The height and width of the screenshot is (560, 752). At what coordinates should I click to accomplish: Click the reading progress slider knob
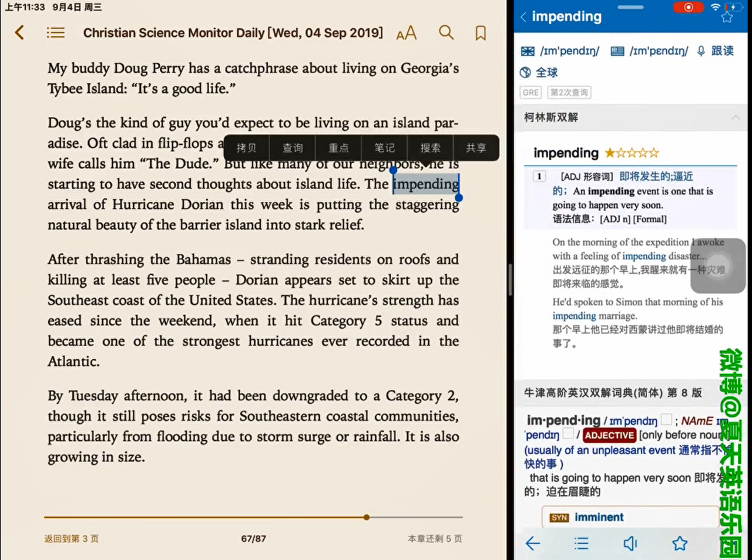367,517
